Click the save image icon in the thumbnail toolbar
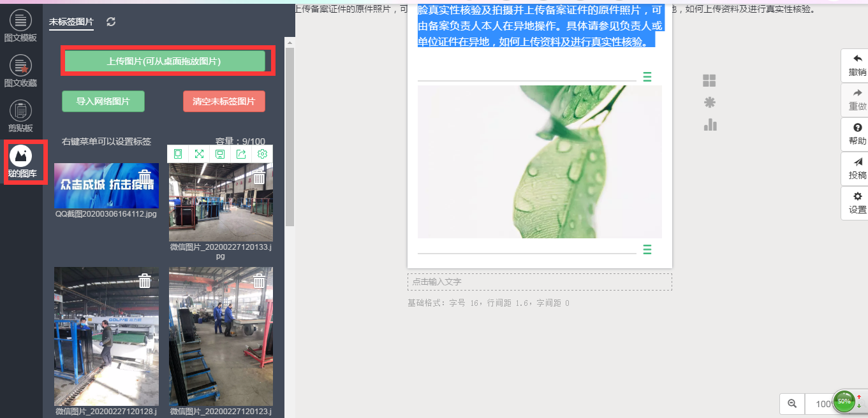Image resolution: width=868 pixels, height=418 pixels. point(220,154)
